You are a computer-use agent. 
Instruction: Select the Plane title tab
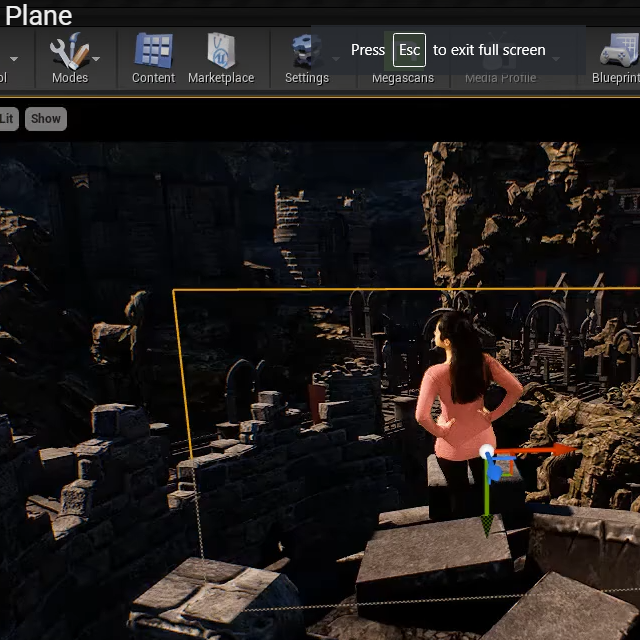pyautogui.click(x=38, y=15)
